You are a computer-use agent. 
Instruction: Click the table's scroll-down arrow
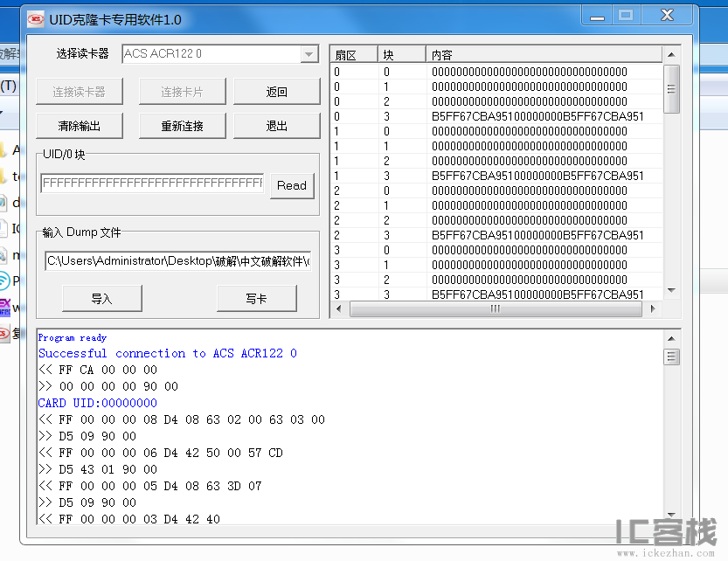click(671, 291)
